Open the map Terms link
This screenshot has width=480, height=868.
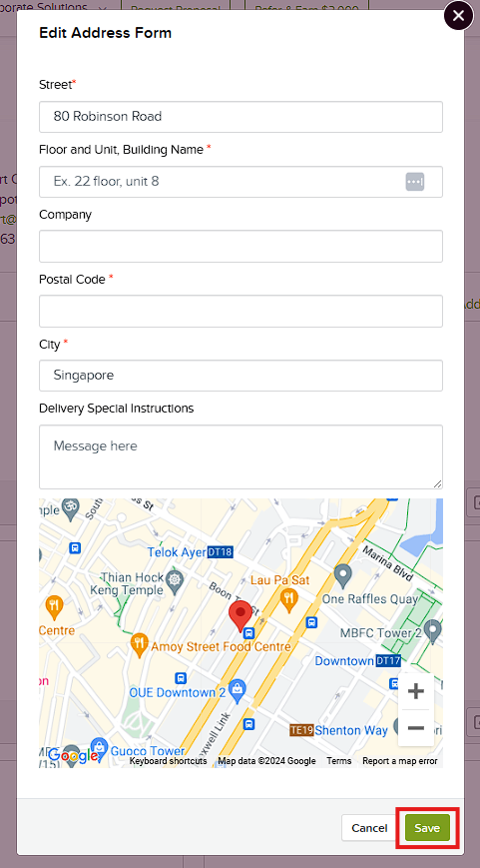click(x=339, y=761)
